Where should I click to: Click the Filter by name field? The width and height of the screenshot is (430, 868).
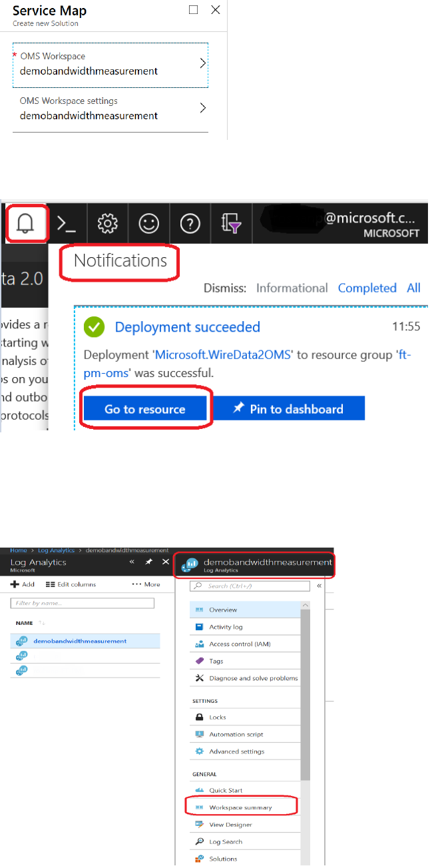point(83,604)
